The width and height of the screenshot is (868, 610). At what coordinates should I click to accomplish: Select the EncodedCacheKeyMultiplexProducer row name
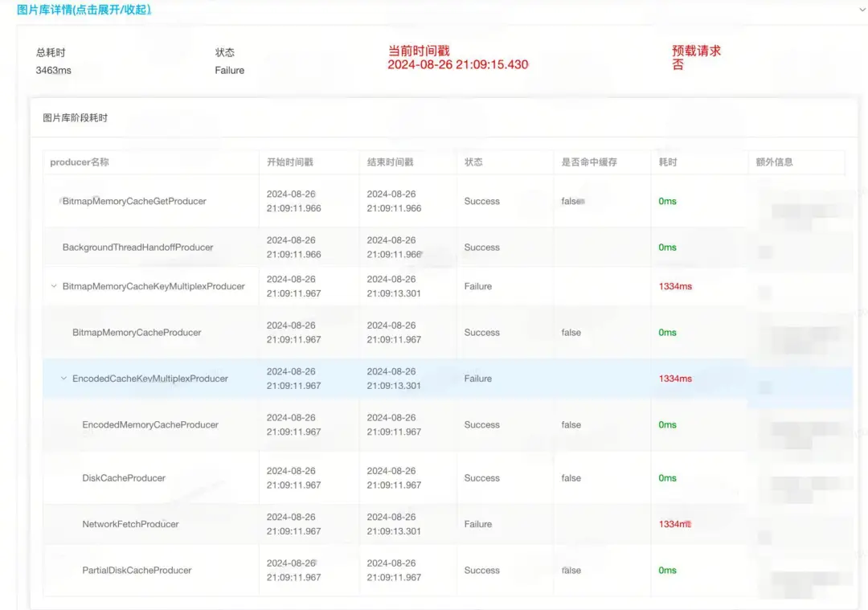[150, 379]
